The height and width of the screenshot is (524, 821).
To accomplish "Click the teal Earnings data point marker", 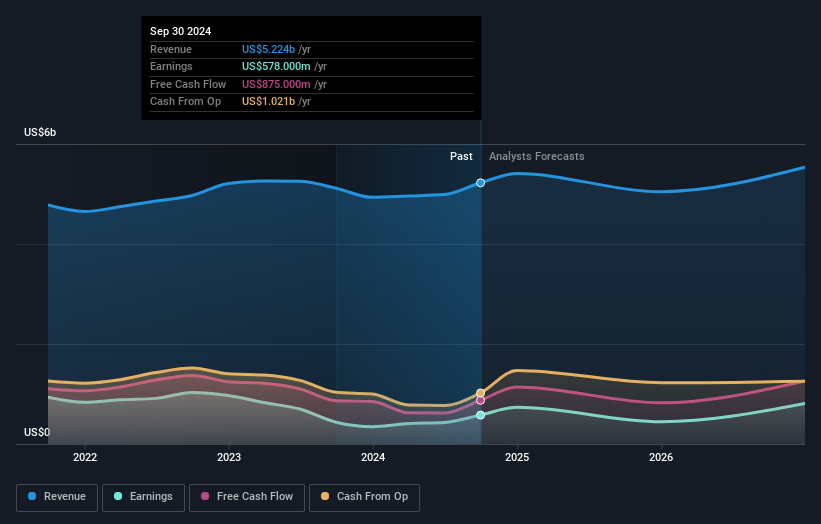I will (480, 415).
